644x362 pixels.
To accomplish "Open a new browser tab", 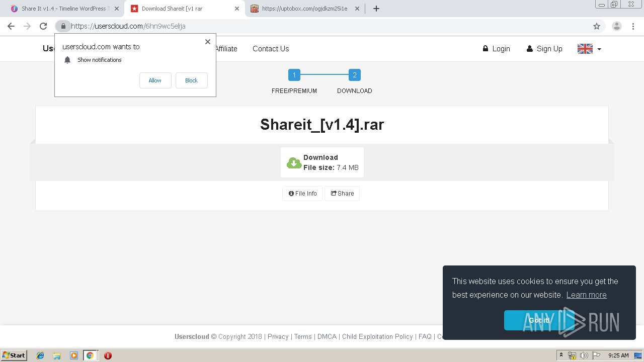I will (x=376, y=9).
